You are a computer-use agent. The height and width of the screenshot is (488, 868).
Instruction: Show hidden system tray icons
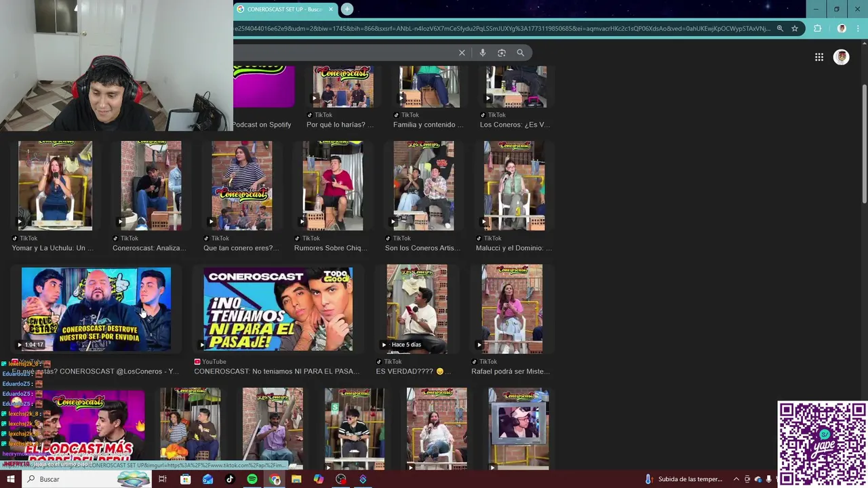point(736,479)
